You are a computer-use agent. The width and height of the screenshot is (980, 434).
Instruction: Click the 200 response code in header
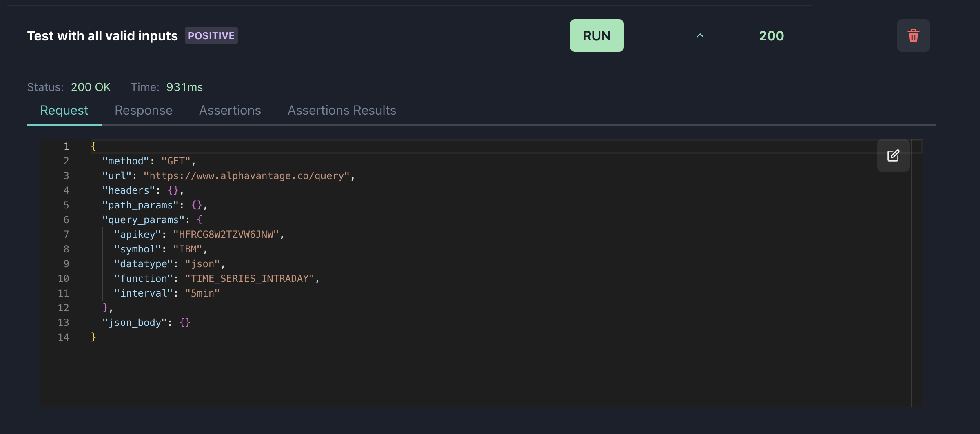(771, 36)
